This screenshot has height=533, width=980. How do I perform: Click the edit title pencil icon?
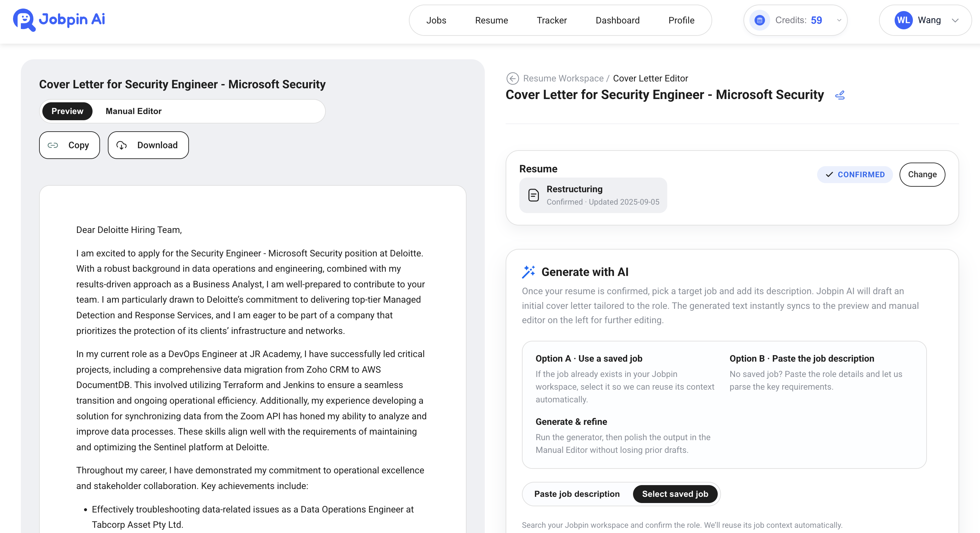(x=840, y=95)
